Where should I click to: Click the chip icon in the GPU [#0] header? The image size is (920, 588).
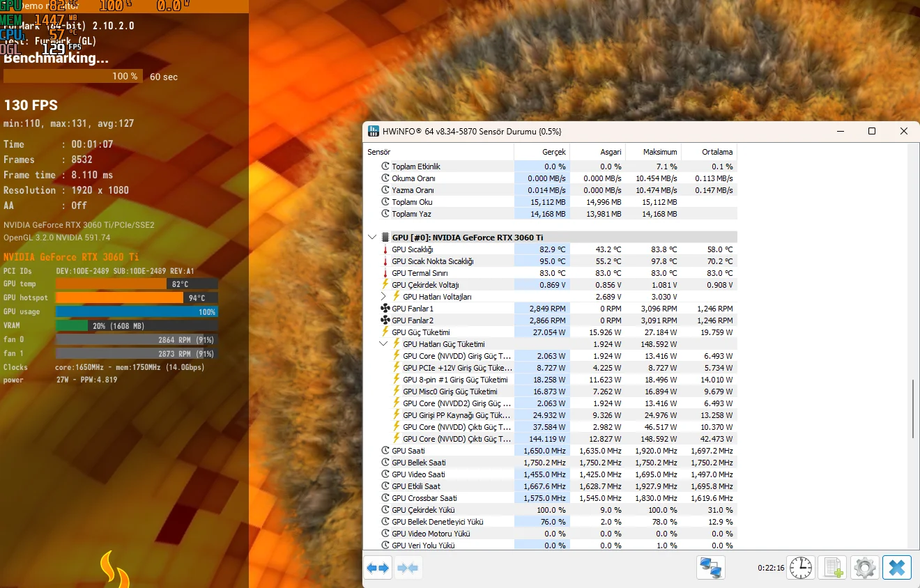(385, 238)
